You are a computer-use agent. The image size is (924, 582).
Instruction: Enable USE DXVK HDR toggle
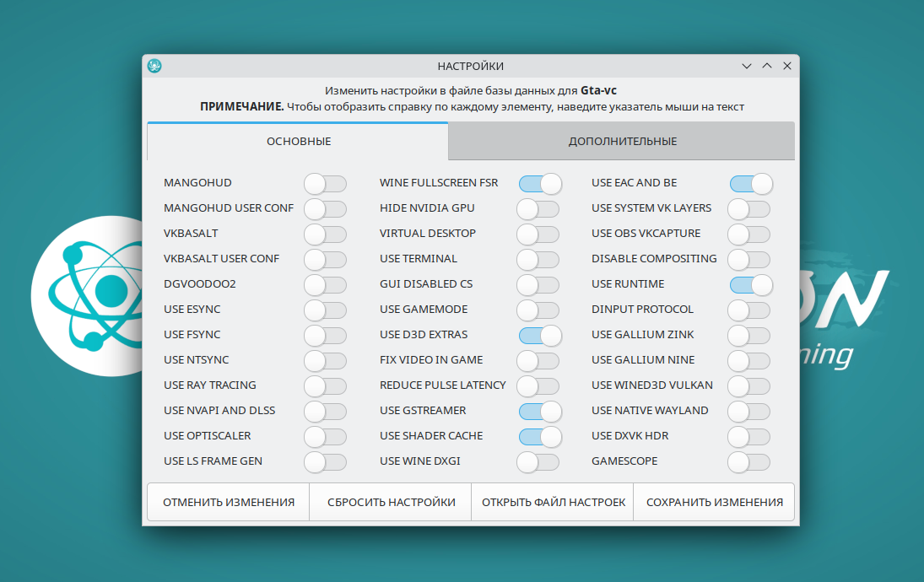tap(748, 436)
